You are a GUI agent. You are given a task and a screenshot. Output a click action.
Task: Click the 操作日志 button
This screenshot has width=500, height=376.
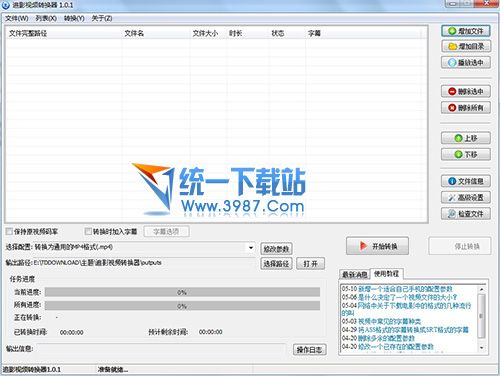click(x=309, y=350)
